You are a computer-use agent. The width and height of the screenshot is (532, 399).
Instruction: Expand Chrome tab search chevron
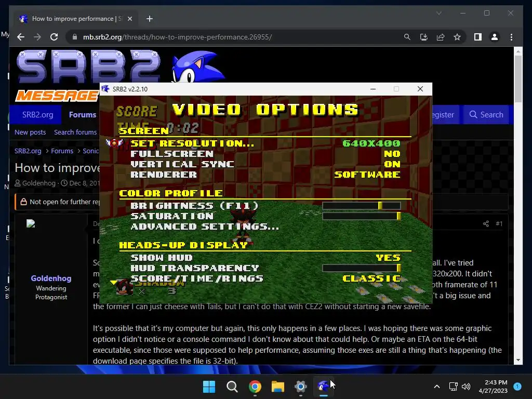438,13
